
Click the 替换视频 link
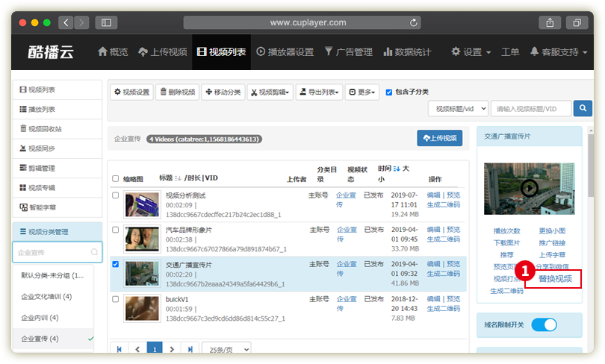[x=555, y=279]
